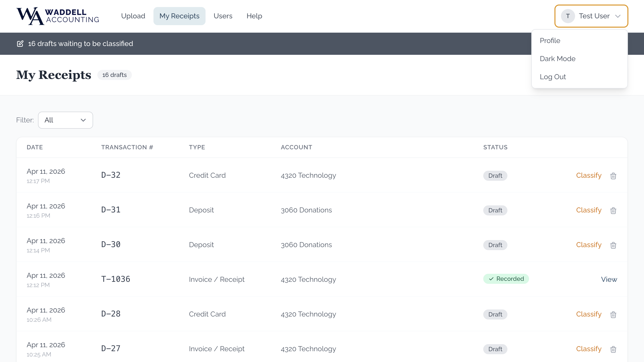The height and width of the screenshot is (362, 644).
Task: Click the DATE column header
Action: (35, 147)
